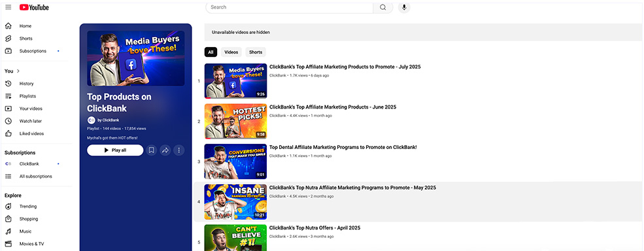
Task: Click the YouTube logo
Action: coord(34,7)
